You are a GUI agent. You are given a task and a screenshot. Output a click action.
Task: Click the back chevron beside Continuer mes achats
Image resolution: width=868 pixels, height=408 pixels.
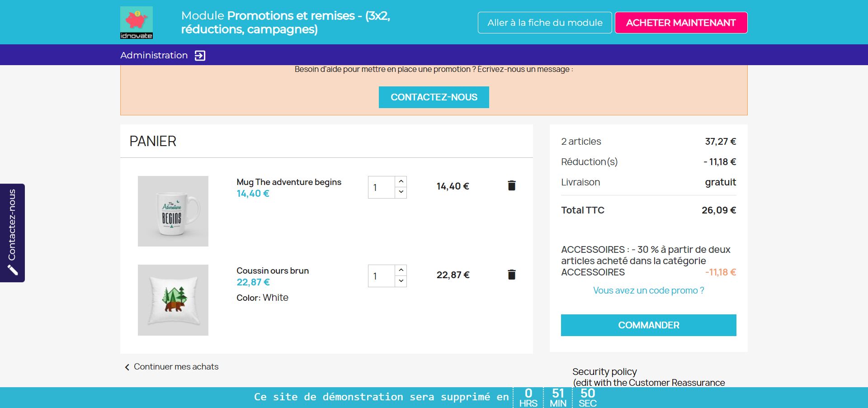click(x=127, y=367)
